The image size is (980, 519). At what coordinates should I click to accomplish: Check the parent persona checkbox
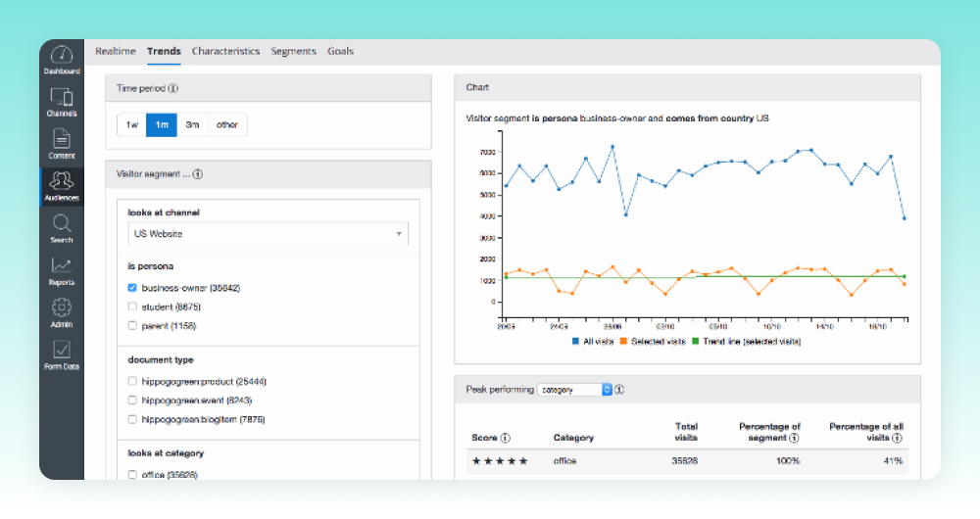point(132,325)
